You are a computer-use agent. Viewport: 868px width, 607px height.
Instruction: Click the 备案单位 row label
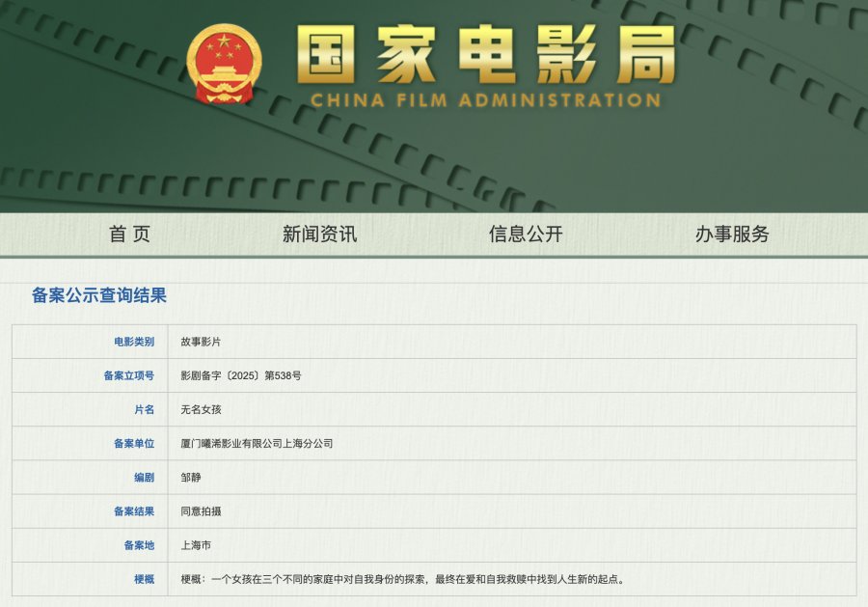click(x=134, y=444)
